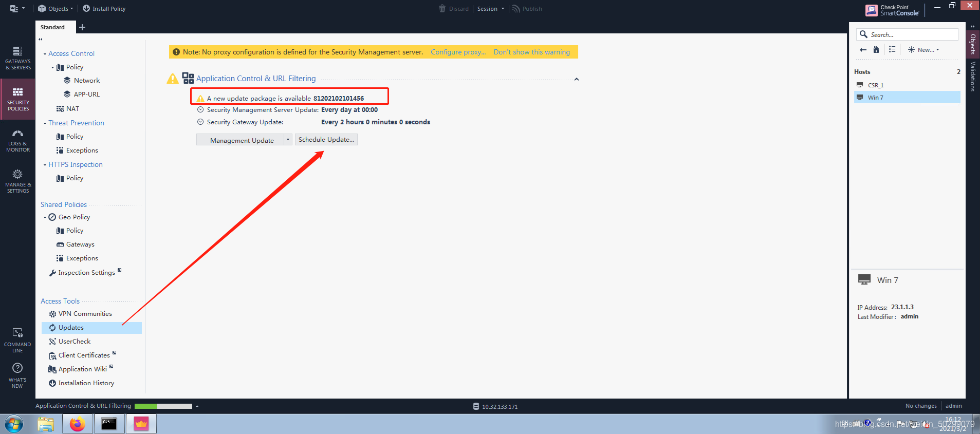Click the Management Update button
The height and width of the screenshot is (434, 980).
coord(241,140)
